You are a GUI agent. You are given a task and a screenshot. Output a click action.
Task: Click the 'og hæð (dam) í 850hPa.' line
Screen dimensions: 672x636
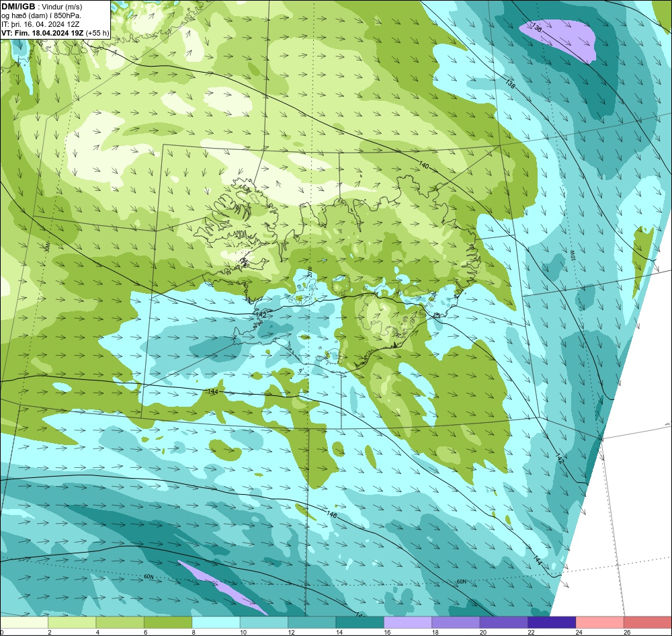point(41,16)
